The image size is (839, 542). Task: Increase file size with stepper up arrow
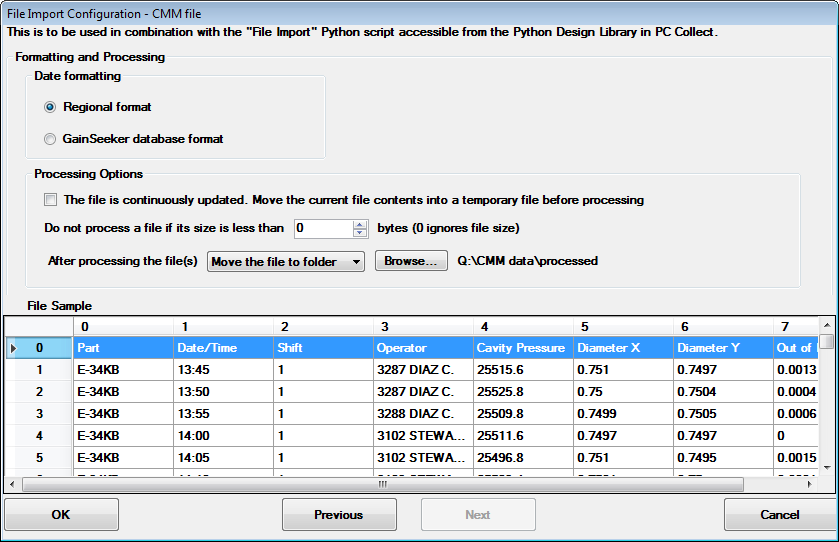pos(361,224)
